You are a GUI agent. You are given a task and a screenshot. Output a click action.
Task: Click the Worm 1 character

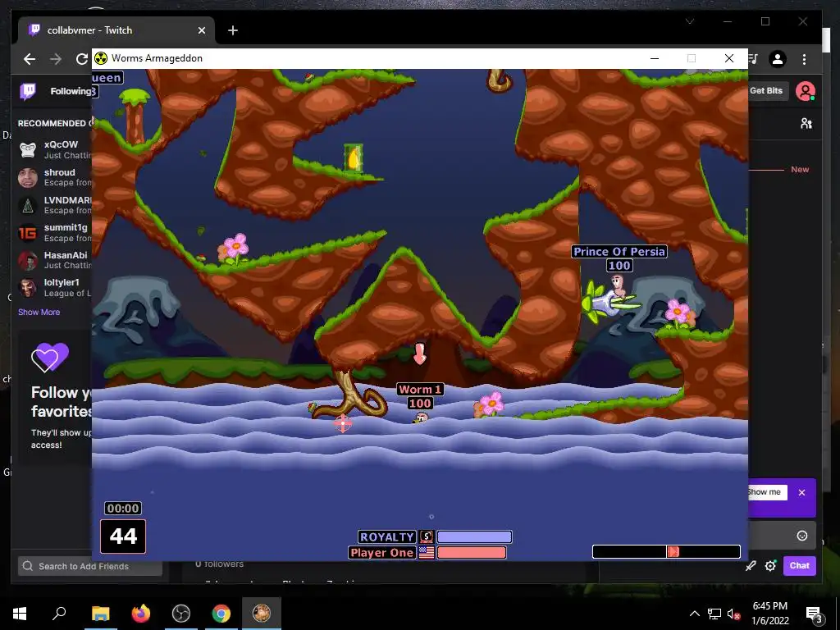(x=421, y=418)
